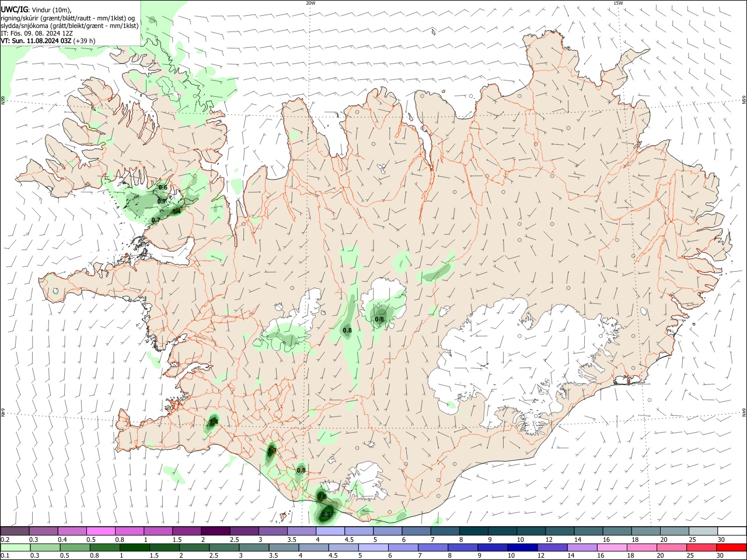This screenshot has height=560, width=747.
Task: Click the 1.5 purple swatch in upper snow legend
Action: tap(186, 531)
